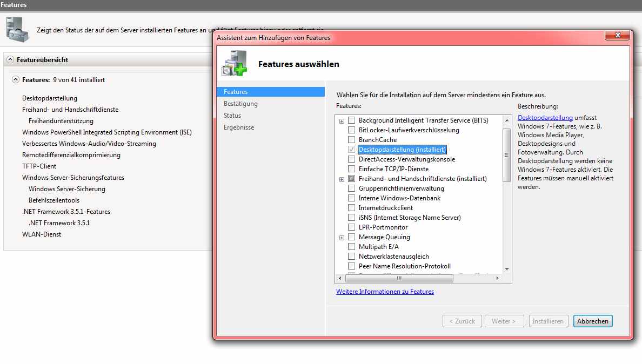Click Windows Server-Sicherungsfeatures entry
642x364 pixels.
coord(73,178)
